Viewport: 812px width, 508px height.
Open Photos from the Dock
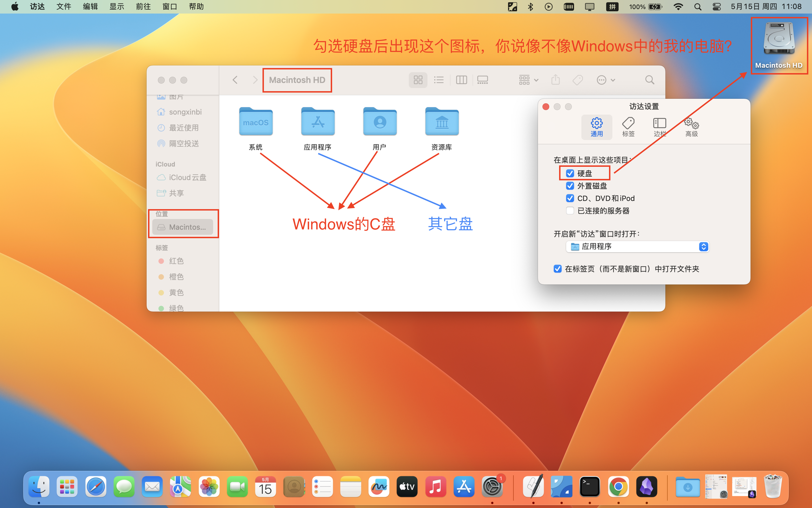click(x=209, y=487)
